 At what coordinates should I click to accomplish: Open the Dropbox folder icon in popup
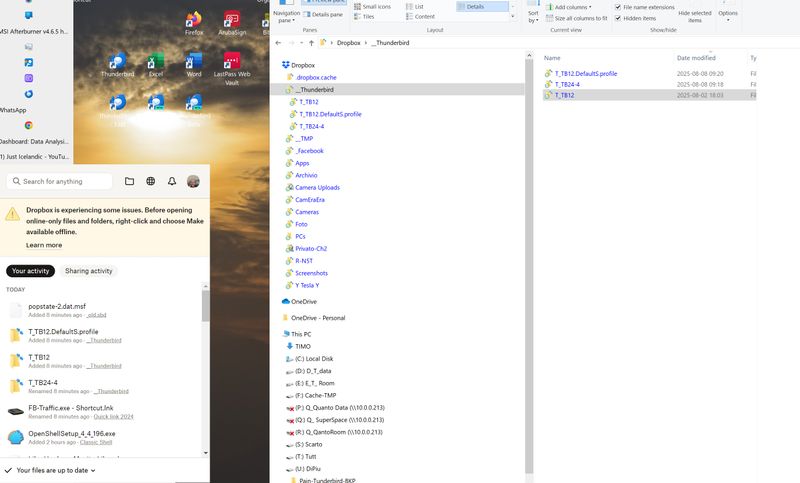(x=130, y=181)
